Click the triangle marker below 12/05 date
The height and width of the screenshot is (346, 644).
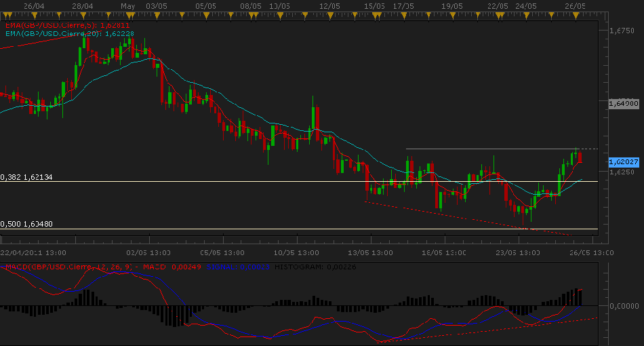tap(329, 14)
